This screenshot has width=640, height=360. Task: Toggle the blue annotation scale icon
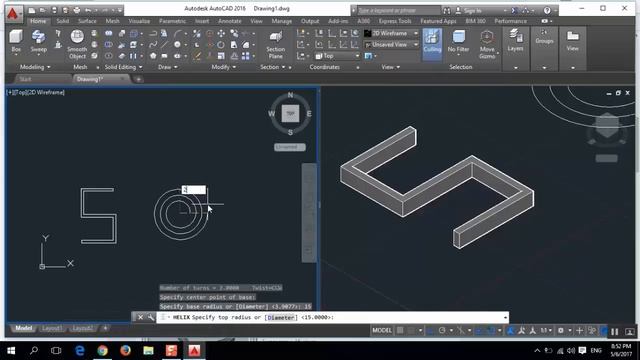(x=510, y=331)
